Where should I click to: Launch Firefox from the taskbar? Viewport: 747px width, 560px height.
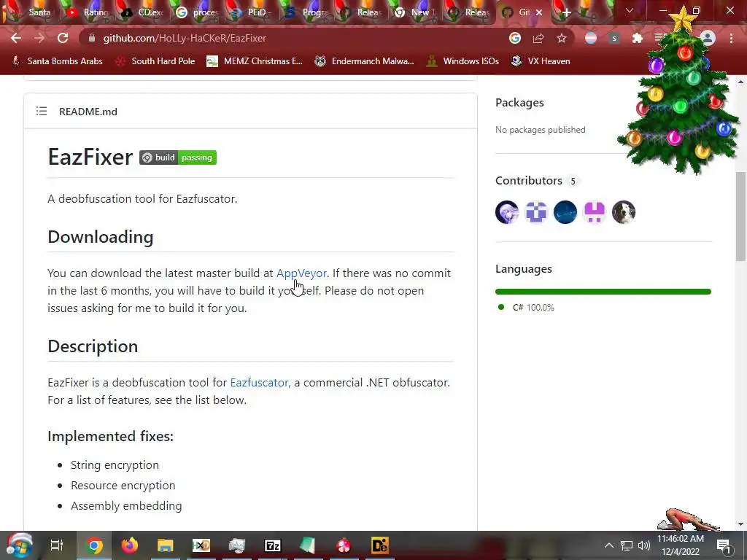tap(130, 545)
